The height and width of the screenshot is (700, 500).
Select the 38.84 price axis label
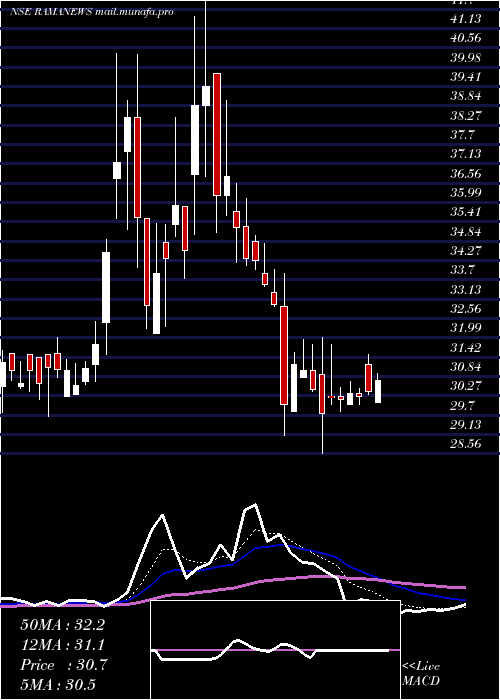pyautogui.click(x=466, y=96)
